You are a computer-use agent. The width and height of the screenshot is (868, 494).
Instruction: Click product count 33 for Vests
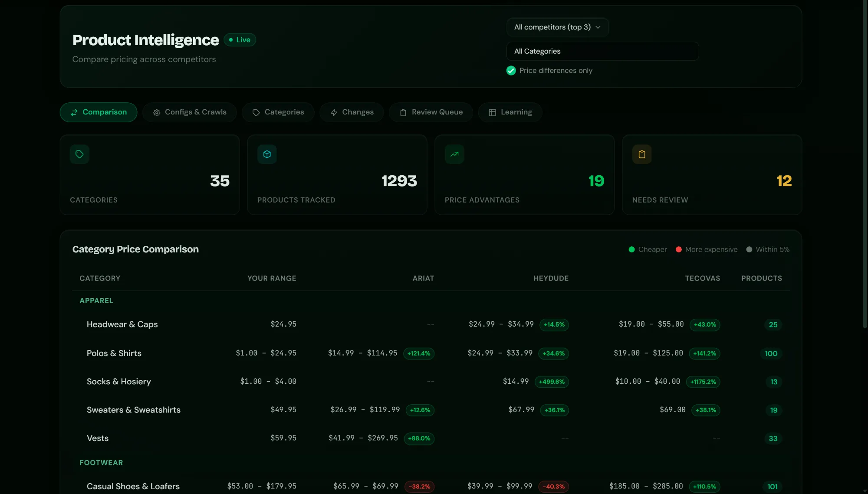(x=773, y=439)
